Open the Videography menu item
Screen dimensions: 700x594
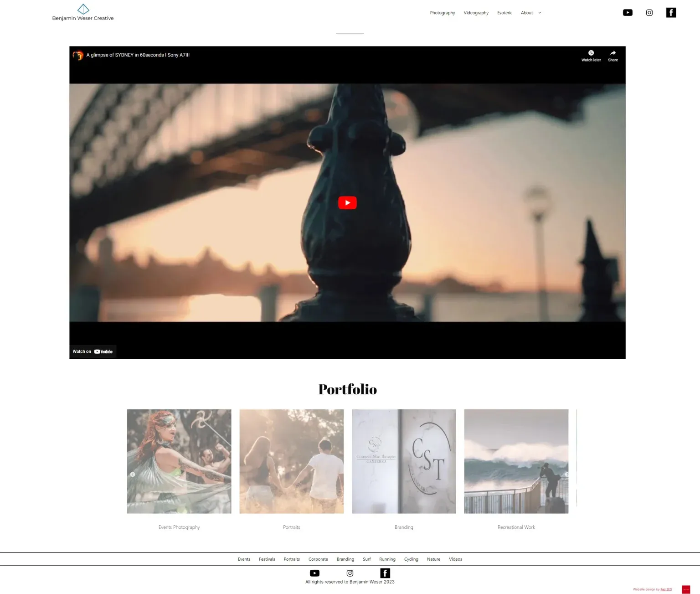(x=476, y=12)
